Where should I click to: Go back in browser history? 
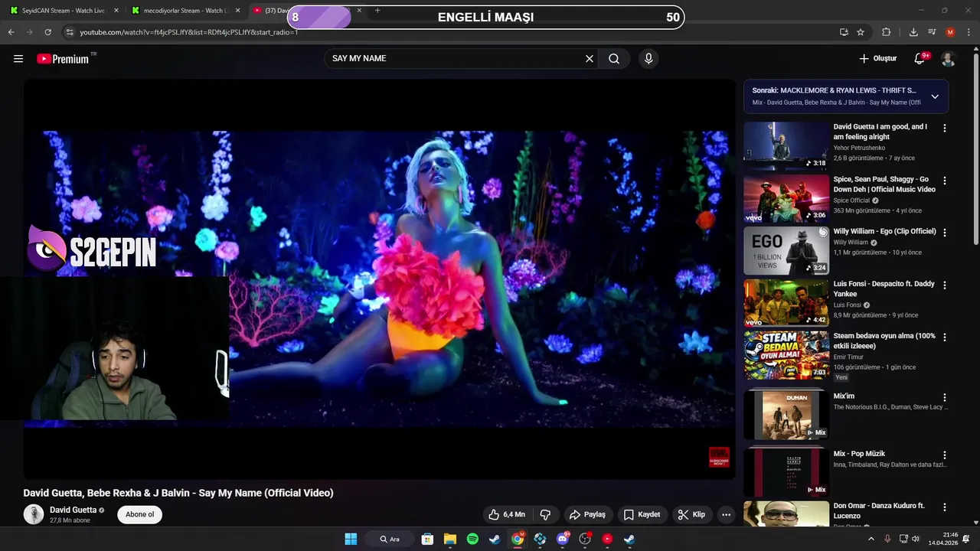pos(11,32)
